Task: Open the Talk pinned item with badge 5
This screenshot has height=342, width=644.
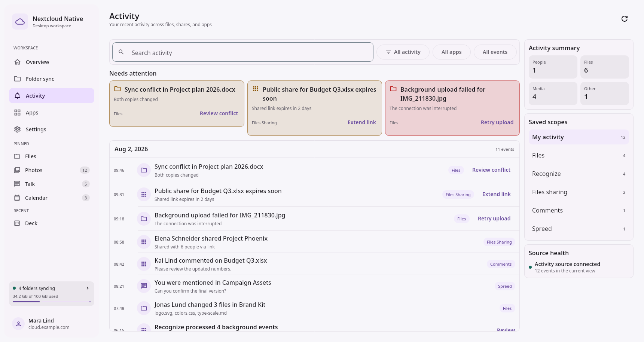Action: pos(52,184)
